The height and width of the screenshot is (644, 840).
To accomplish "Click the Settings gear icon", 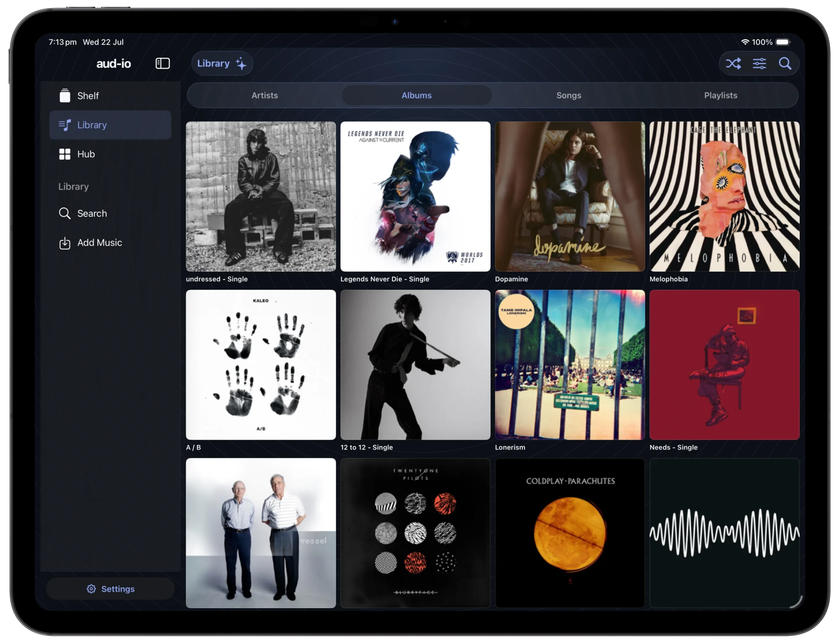I will pos(91,589).
